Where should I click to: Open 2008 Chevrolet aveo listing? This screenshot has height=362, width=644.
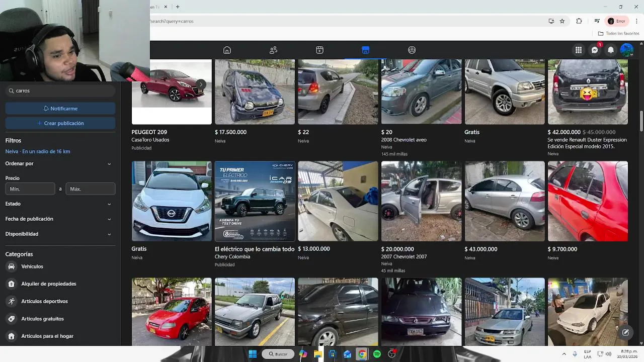(421, 108)
